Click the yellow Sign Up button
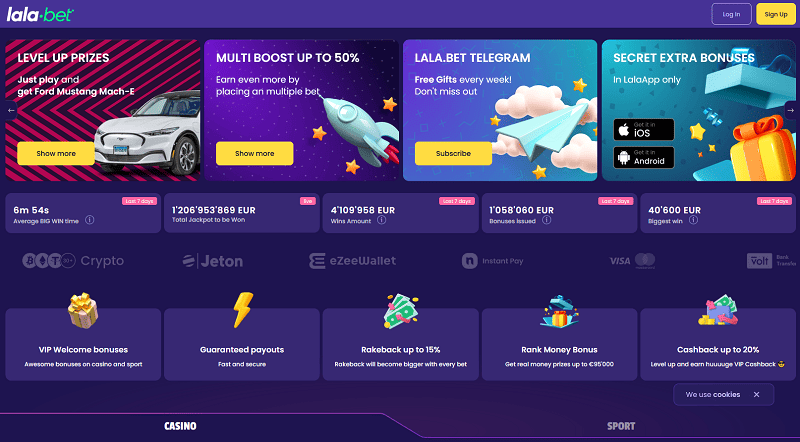 (776, 14)
